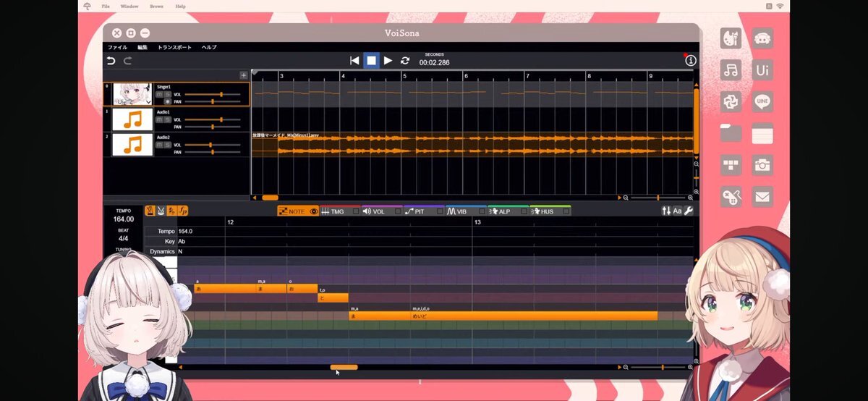Click the Aa lyrics display icon

pos(678,211)
